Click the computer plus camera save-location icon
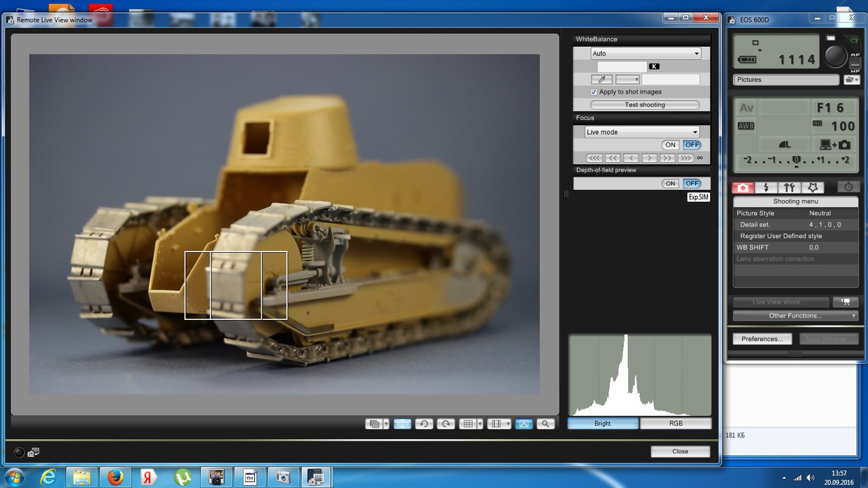The width and height of the screenshot is (868, 488). click(835, 144)
